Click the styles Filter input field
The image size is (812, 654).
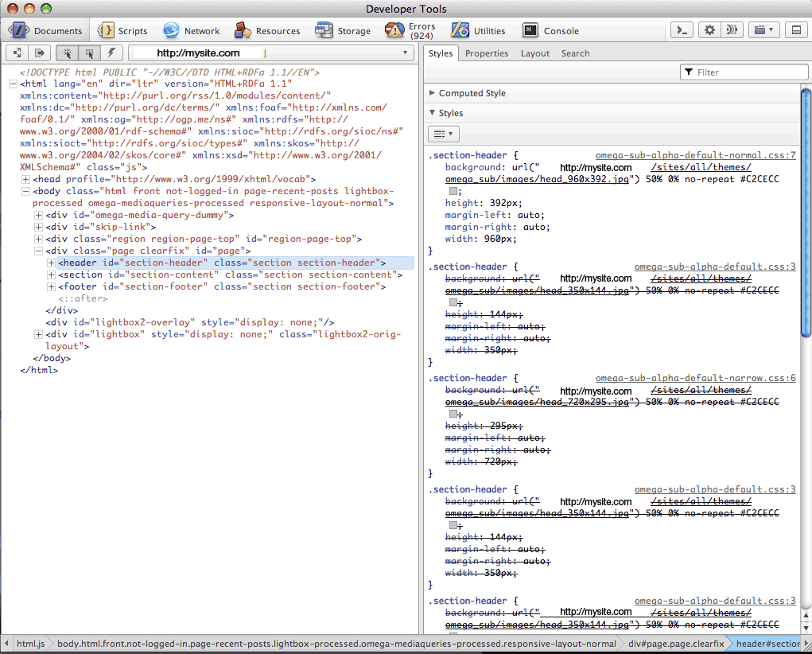tap(744, 72)
